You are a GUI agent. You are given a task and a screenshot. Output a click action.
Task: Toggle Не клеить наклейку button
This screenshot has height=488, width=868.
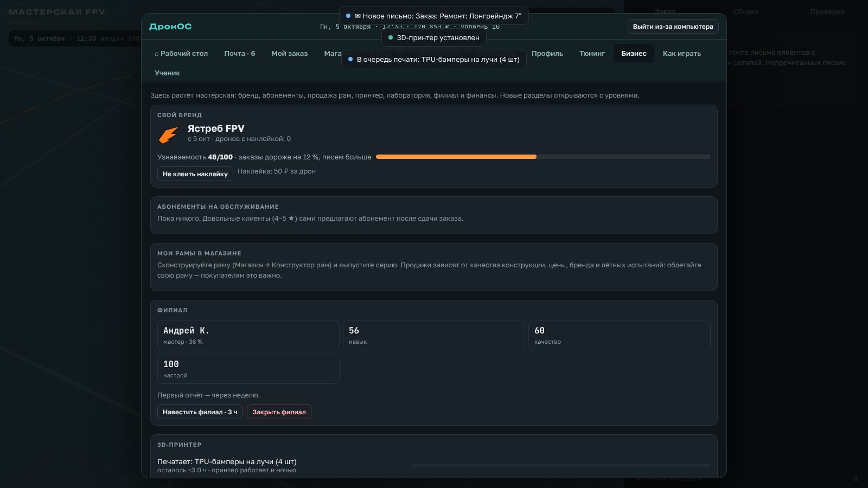(x=195, y=174)
